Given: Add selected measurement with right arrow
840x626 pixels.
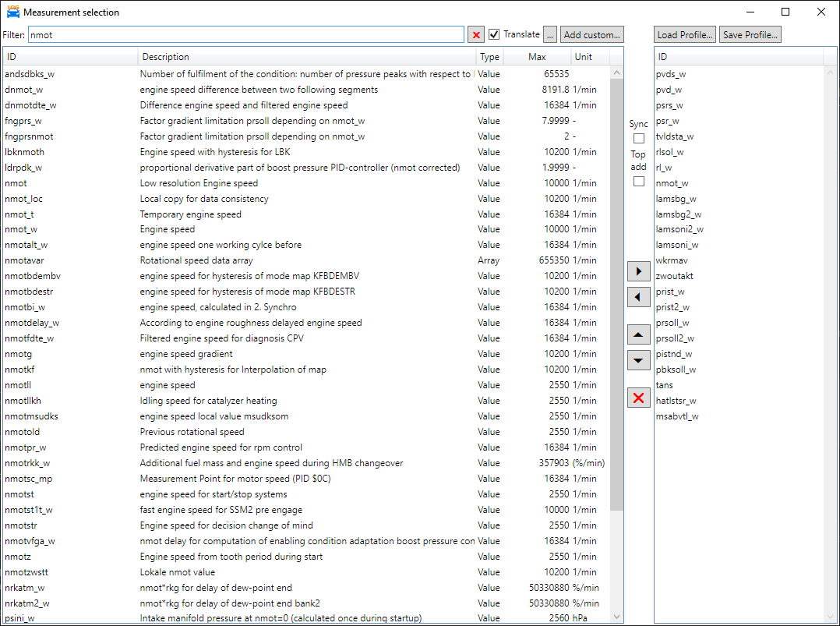Looking at the screenshot, I should (x=639, y=271).
